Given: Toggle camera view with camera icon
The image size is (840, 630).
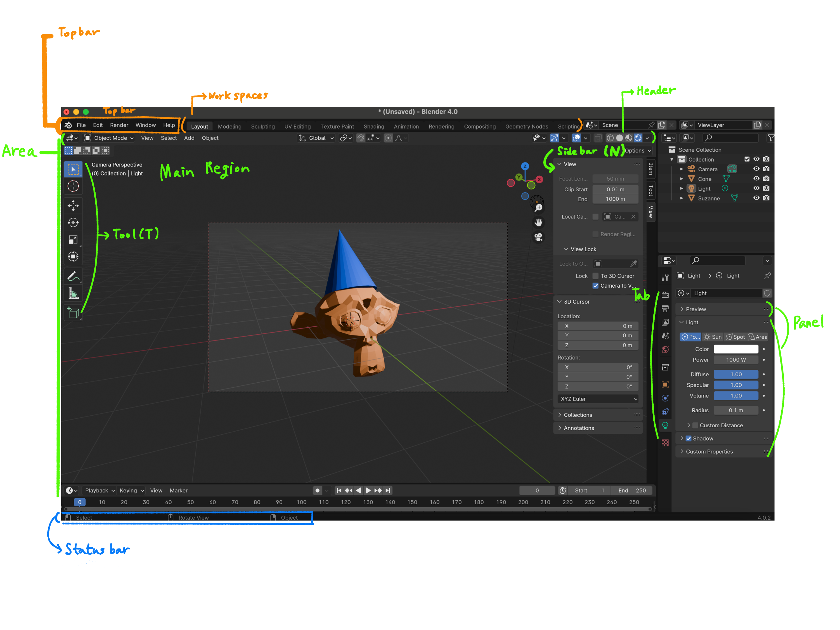Looking at the screenshot, I should [x=538, y=237].
